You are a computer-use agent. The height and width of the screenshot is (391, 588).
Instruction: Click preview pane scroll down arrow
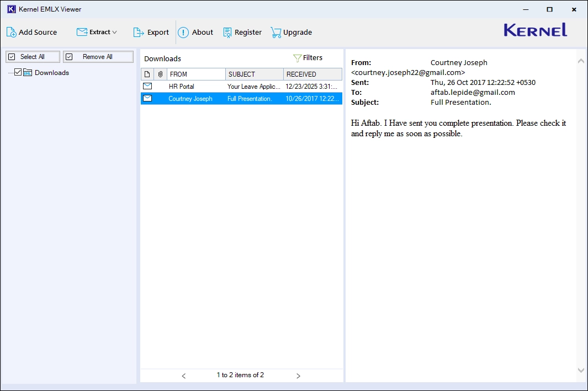[x=581, y=370]
